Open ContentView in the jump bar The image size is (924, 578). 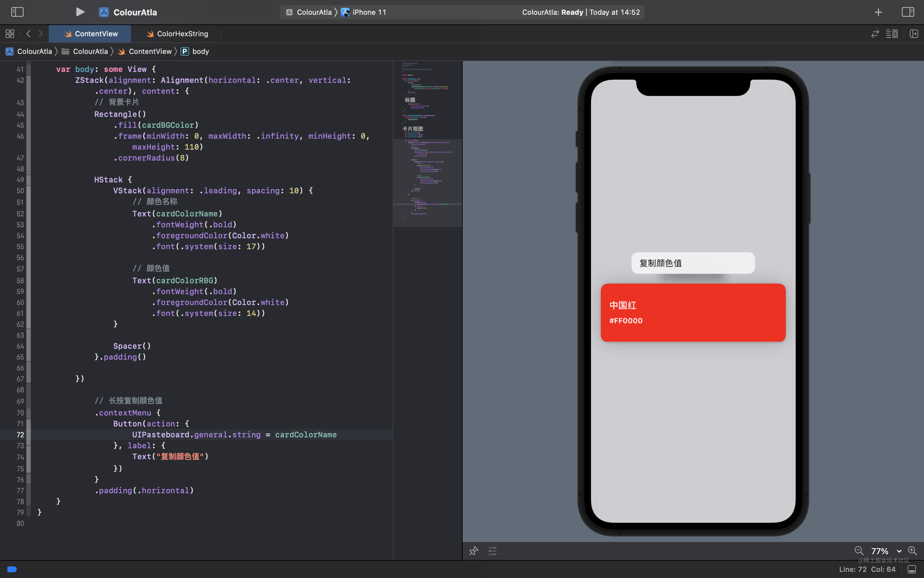145,51
